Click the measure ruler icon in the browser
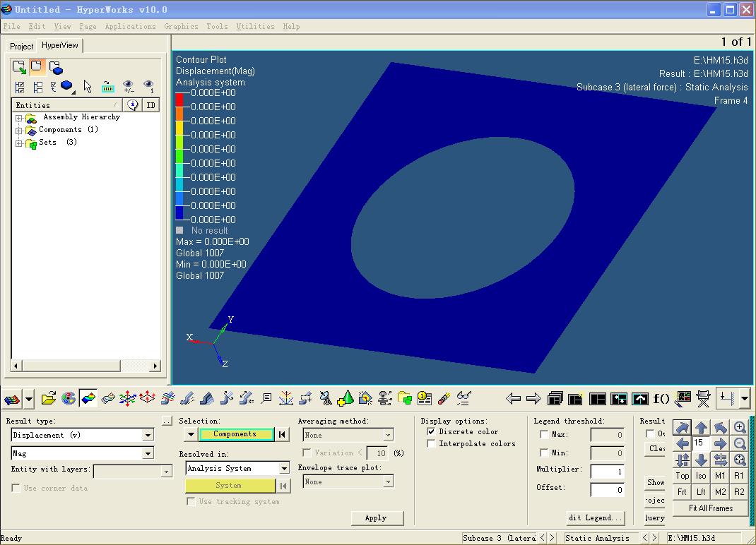The width and height of the screenshot is (756, 545). [x=107, y=87]
